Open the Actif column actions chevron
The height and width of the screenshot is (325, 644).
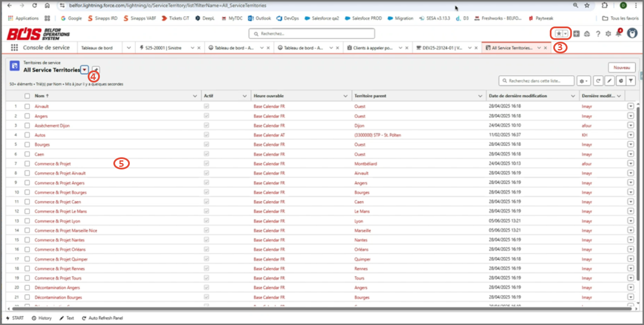tap(245, 96)
